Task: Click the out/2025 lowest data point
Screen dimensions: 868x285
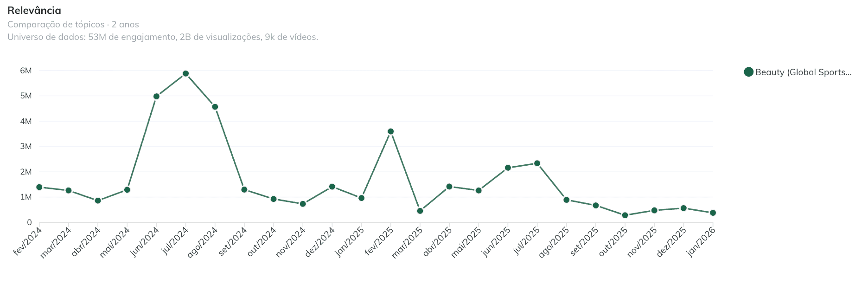Action: point(625,215)
